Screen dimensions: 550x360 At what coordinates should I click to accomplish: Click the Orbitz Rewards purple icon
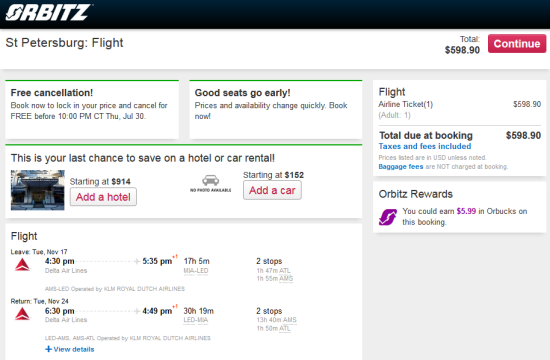coord(388,217)
